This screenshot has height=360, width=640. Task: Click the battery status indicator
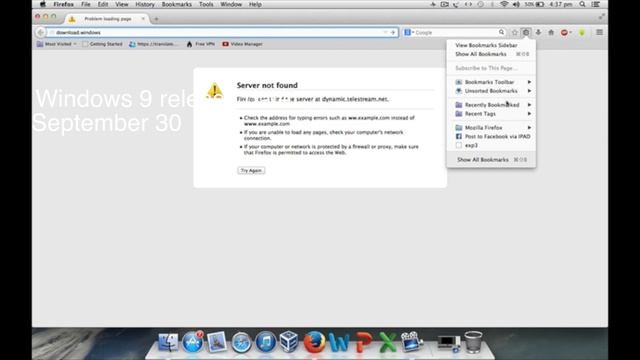(x=534, y=4)
